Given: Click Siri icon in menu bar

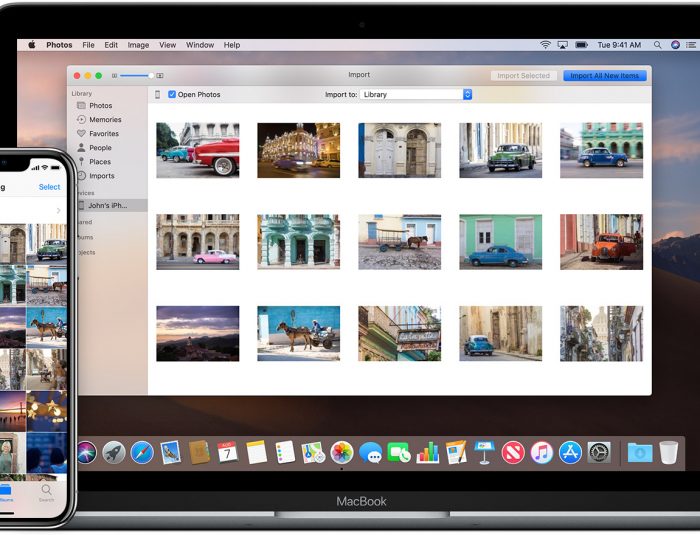Looking at the screenshot, I should (x=675, y=45).
